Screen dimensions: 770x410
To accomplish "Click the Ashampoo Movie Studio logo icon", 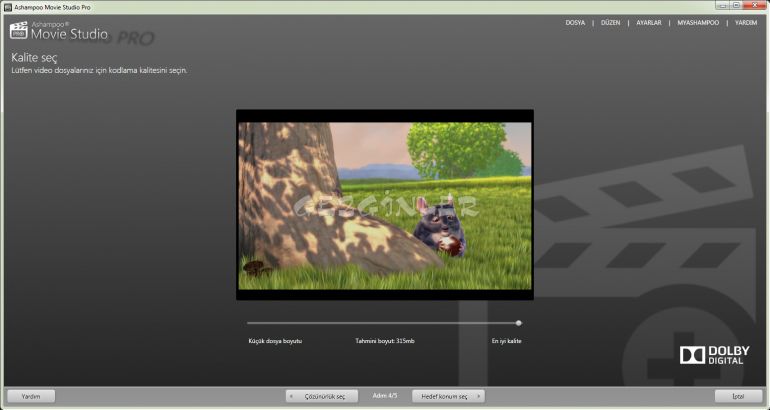I will pyautogui.click(x=19, y=30).
